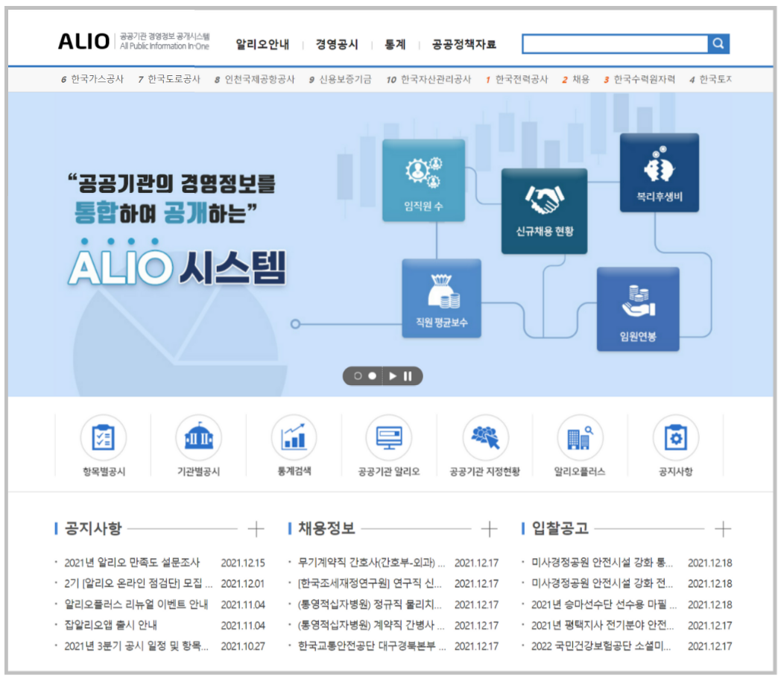Open the 직원 평균보수 money bag tile
Image resolution: width=784 pixels, height=678 pixels.
tap(441, 298)
